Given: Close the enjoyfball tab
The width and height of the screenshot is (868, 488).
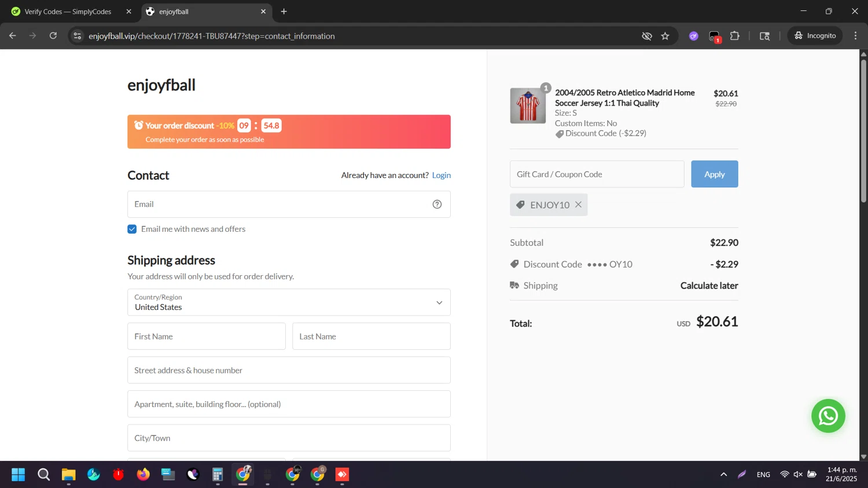Looking at the screenshot, I should [x=263, y=12].
